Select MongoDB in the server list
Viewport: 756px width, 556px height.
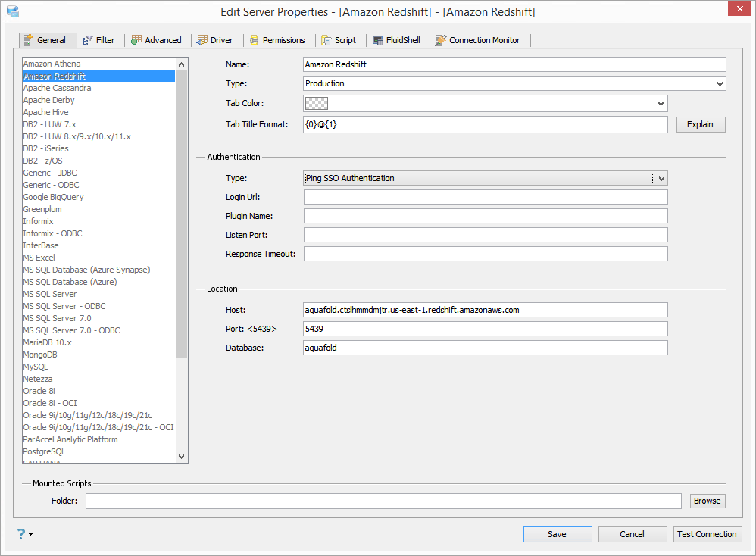pos(40,355)
